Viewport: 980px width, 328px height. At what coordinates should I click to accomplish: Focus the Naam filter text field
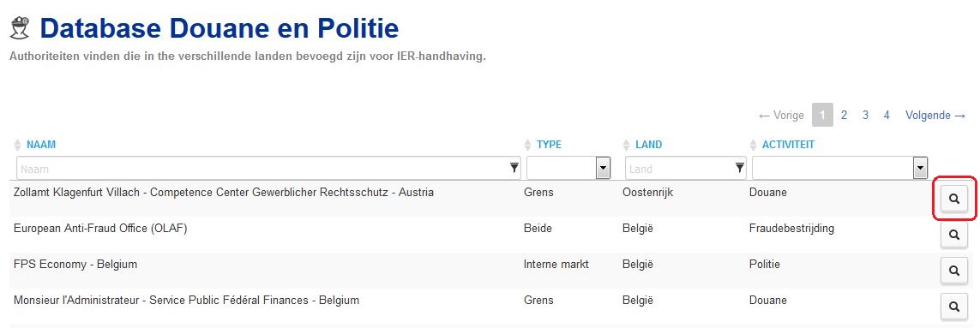point(268,168)
